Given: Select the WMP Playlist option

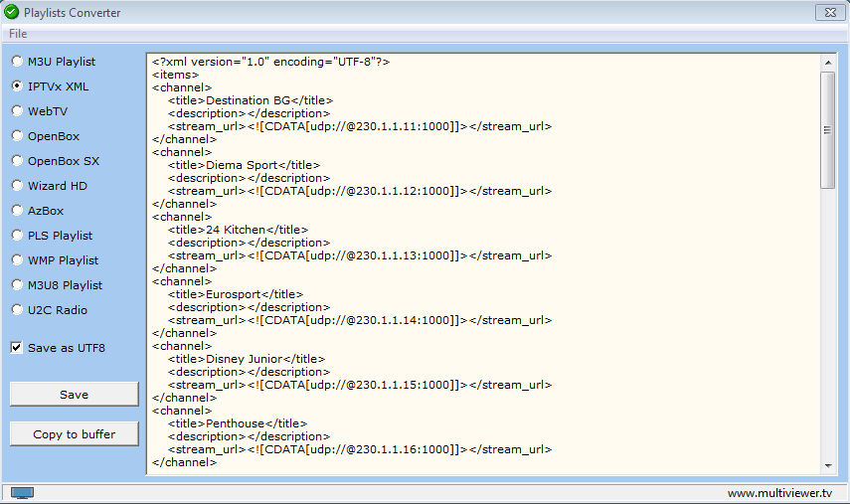Looking at the screenshot, I should click(x=17, y=260).
